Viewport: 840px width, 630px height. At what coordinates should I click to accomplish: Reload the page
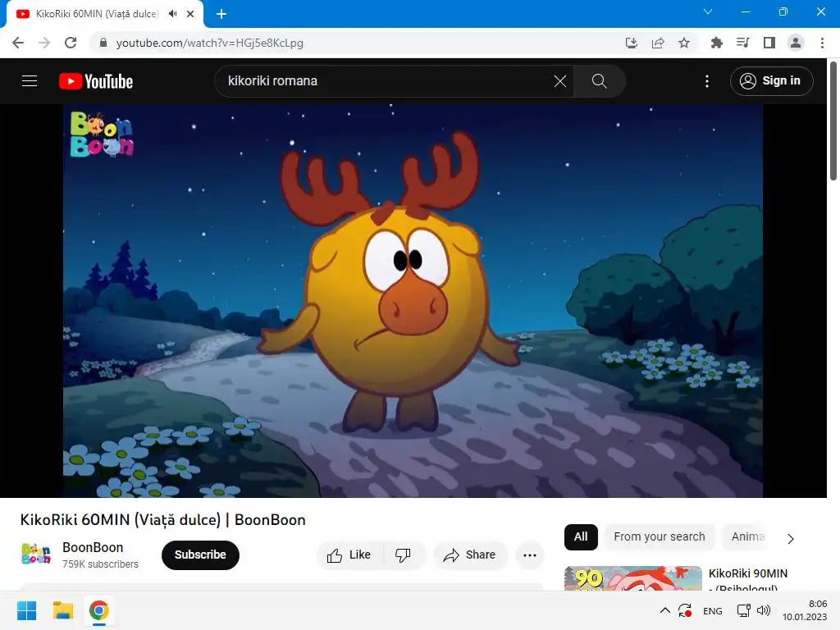click(x=71, y=43)
